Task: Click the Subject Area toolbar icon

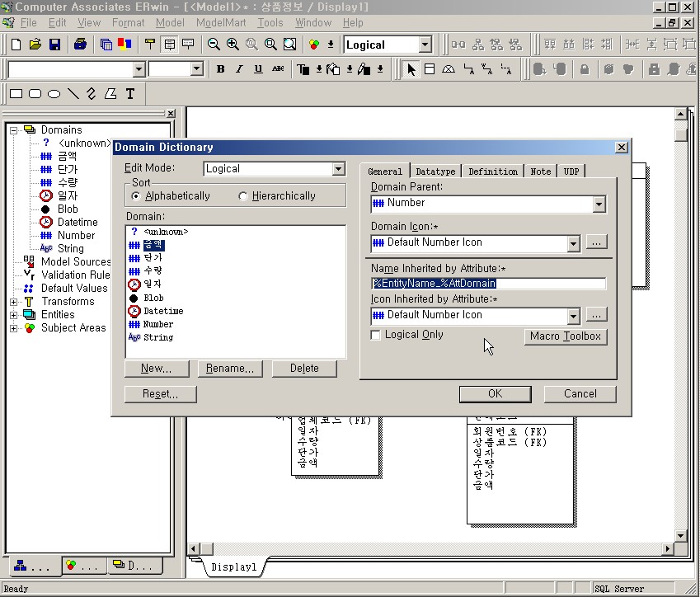Action: point(314,45)
